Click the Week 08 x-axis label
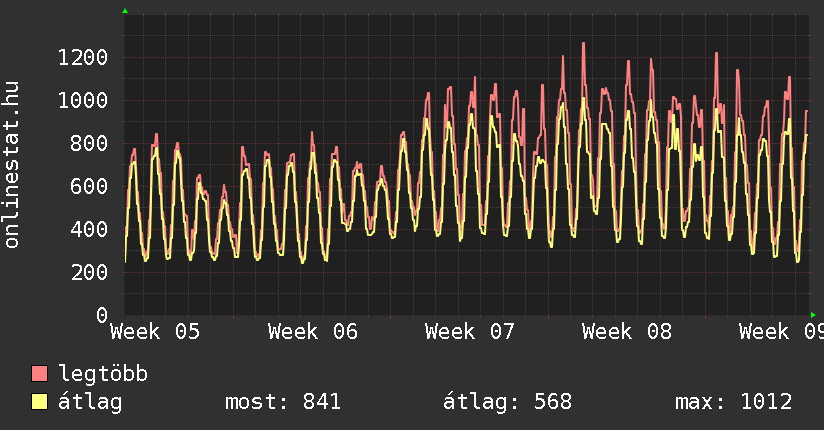The height and width of the screenshot is (430, 824). point(626,331)
